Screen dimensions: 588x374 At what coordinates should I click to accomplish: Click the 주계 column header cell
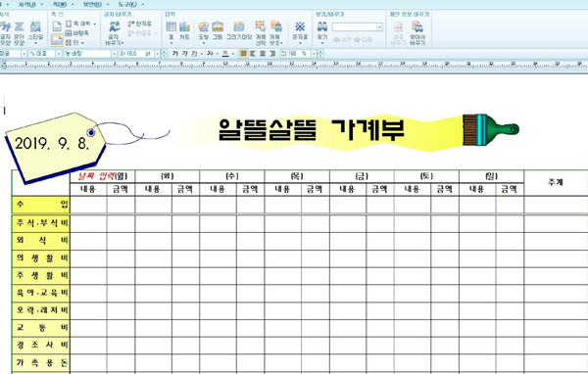[556, 182]
